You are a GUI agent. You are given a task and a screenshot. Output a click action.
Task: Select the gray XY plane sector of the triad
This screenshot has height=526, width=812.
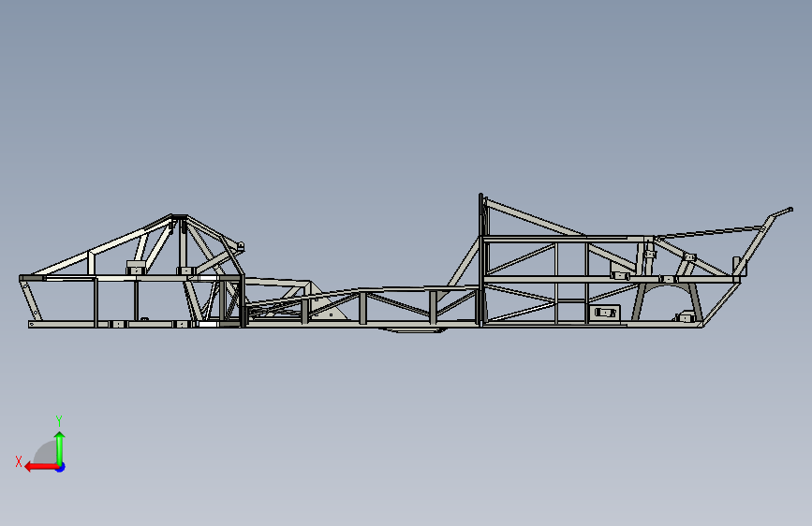pyautogui.click(x=46, y=452)
